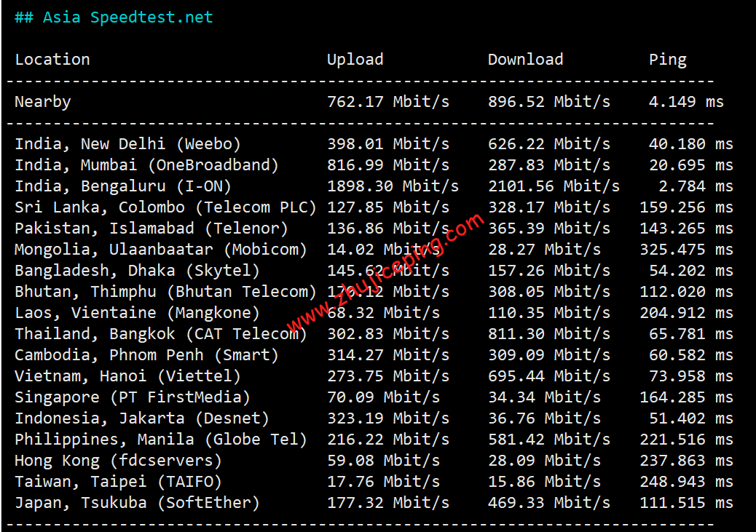Click Vientaine download '110.35 Mbit/s'
756x532 pixels.
pyautogui.click(x=549, y=313)
